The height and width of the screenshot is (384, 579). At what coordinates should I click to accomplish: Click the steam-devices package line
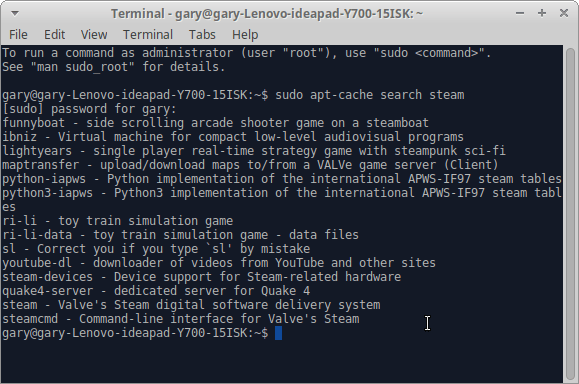point(202,277)
